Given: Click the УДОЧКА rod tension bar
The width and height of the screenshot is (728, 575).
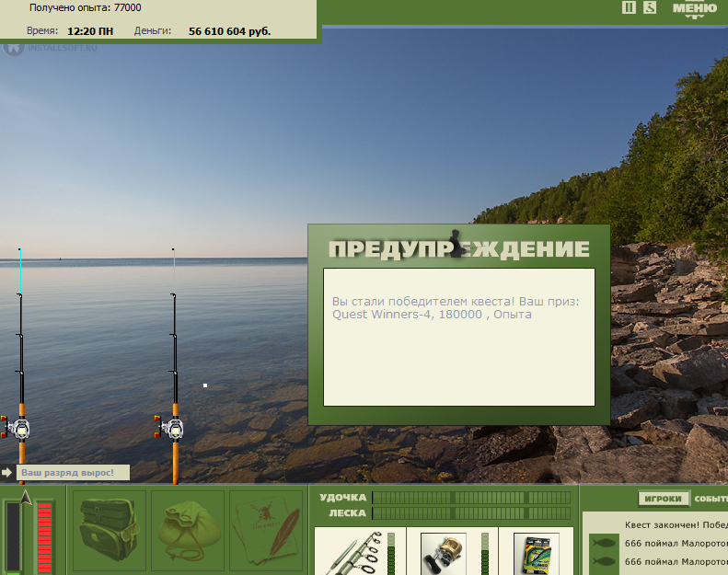Looking at the screenshot, I should pyautogui.click(x=471, y=498).
